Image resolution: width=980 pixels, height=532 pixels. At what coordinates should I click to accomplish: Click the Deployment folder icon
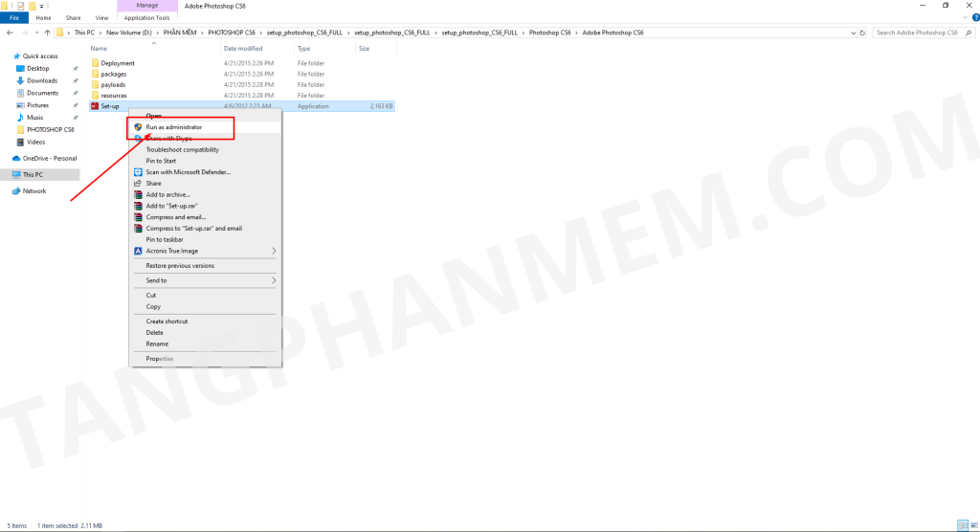coord(95,63)
